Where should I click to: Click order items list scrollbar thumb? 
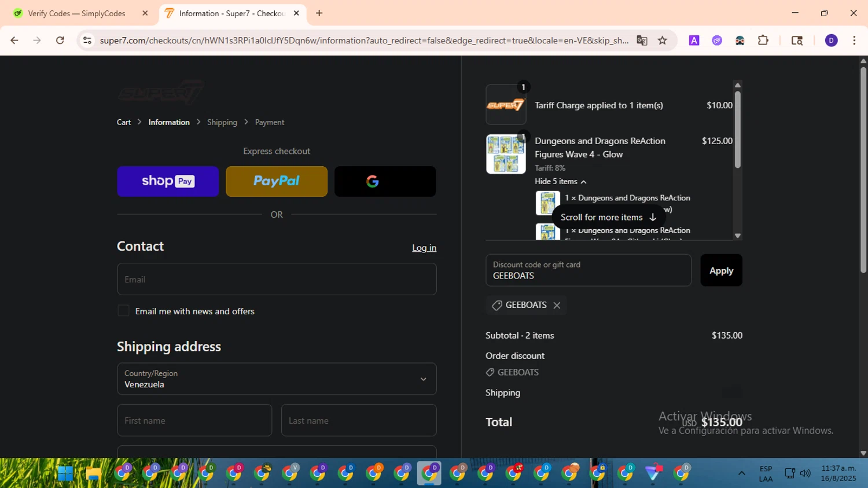[737, 129]
